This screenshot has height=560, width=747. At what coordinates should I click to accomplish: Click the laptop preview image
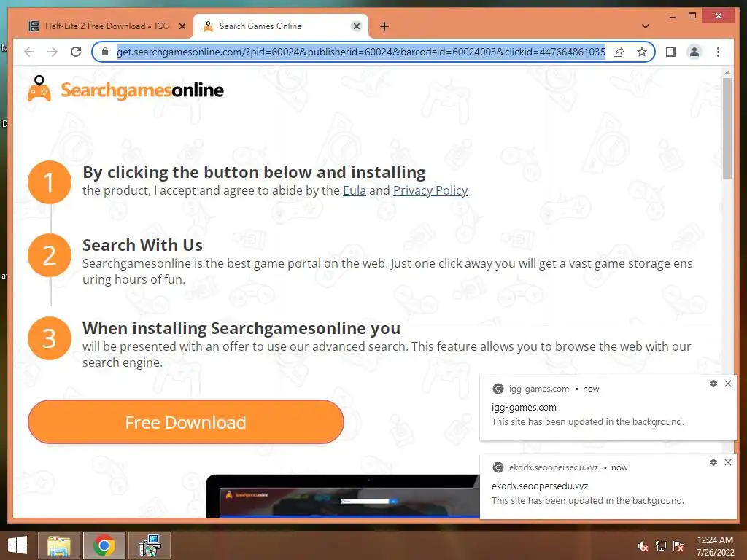343,496
